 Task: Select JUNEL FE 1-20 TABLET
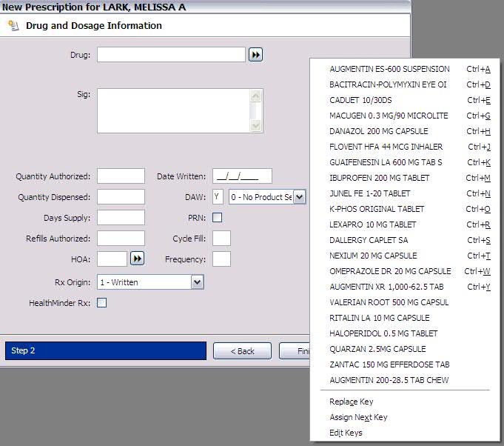tap(405, 193)
